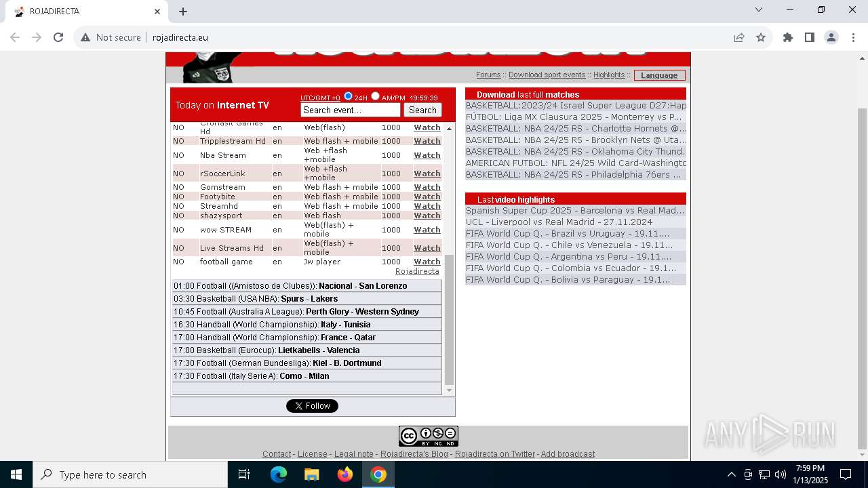Open the Windows Start menu
Viewport: 868px width, 488px height.
[16, 474]
